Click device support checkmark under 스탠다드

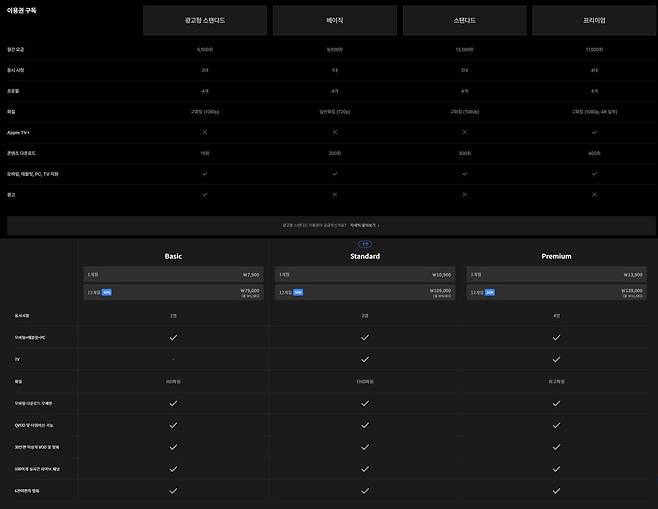(465, 174)
